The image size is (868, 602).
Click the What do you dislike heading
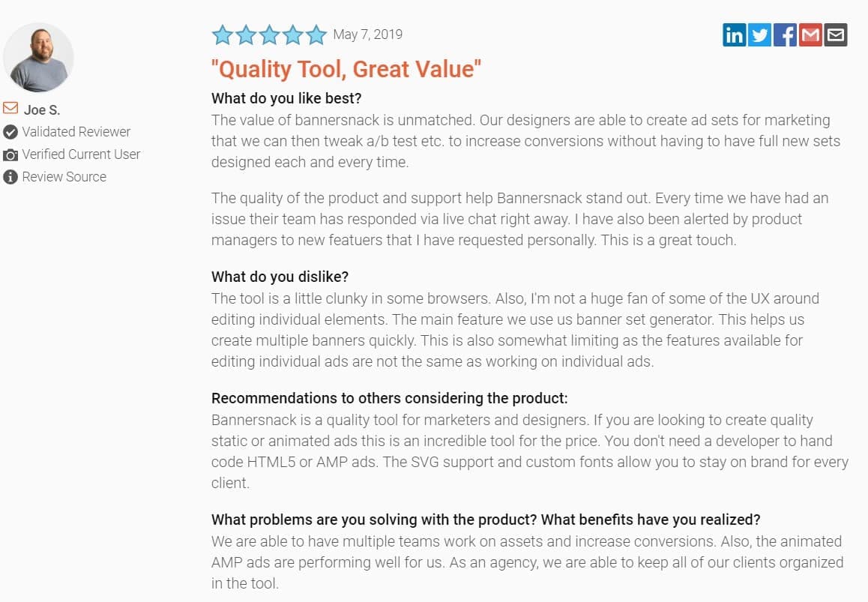[x=280, y=277]
